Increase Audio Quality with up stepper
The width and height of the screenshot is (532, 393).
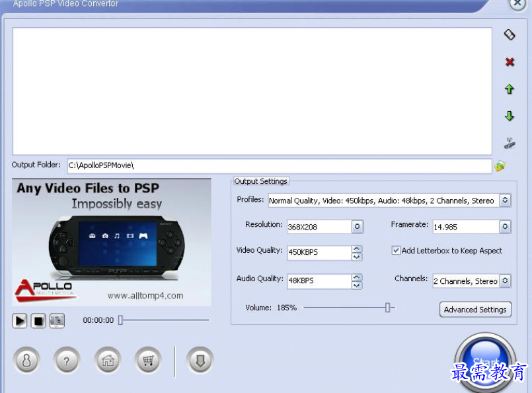(x=356, y=277)
